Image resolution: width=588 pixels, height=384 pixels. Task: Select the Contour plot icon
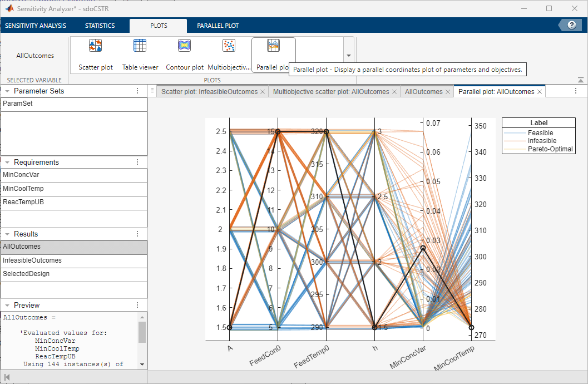(185, 55)
